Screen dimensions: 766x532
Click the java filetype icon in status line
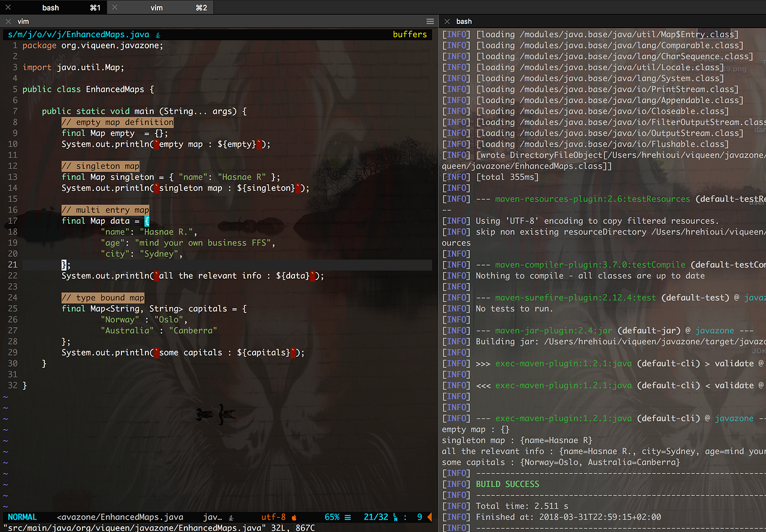(231, 517)
